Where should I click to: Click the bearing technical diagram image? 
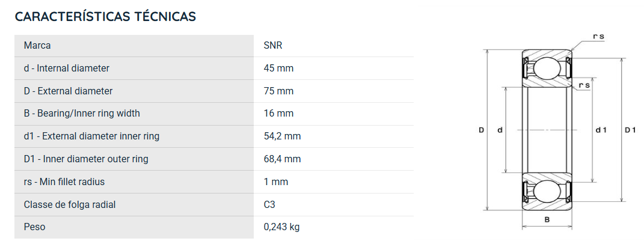[557, 131]
